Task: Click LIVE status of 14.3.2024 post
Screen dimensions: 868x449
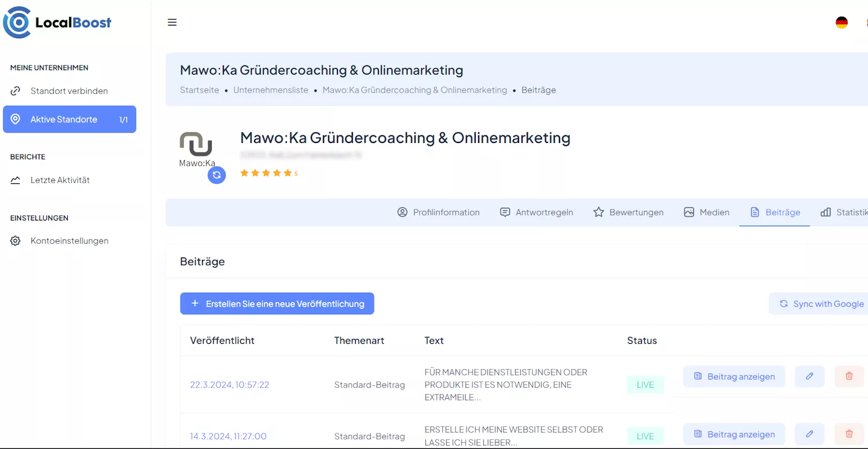Action: click(645, 436)
